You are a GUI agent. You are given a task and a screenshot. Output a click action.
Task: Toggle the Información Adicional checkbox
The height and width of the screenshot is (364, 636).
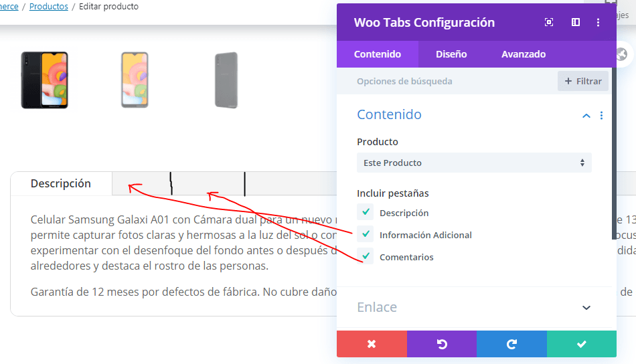(366, 234)
